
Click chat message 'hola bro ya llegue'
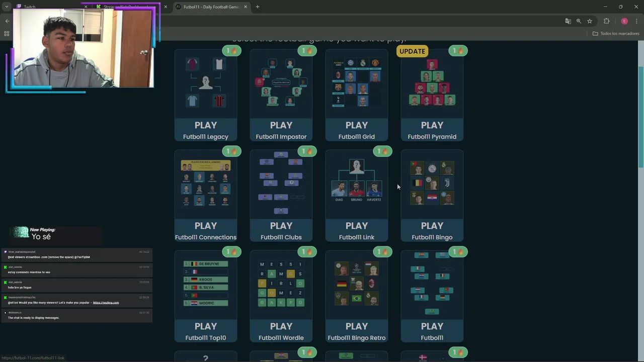click(20, 288)
